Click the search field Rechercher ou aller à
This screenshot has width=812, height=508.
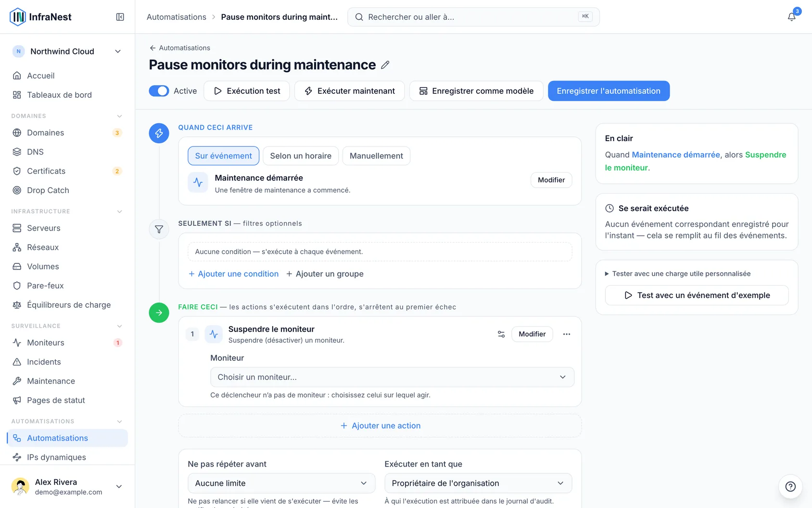[x=473, y=17]
